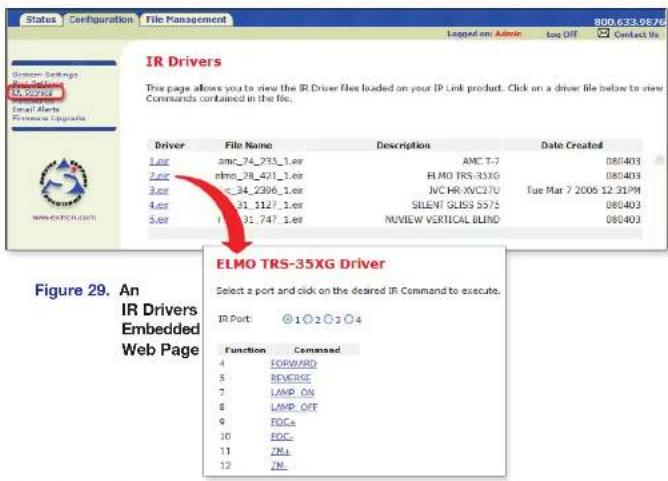Click the 800.633.9876 phone number

[629, 22]
